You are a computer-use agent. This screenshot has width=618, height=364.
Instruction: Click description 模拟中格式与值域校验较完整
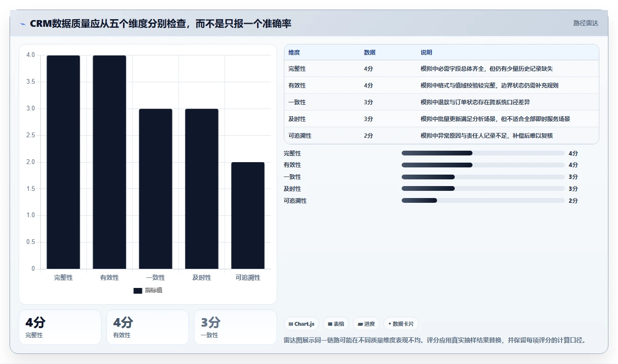pyautogui.click(x=489, y=86)
